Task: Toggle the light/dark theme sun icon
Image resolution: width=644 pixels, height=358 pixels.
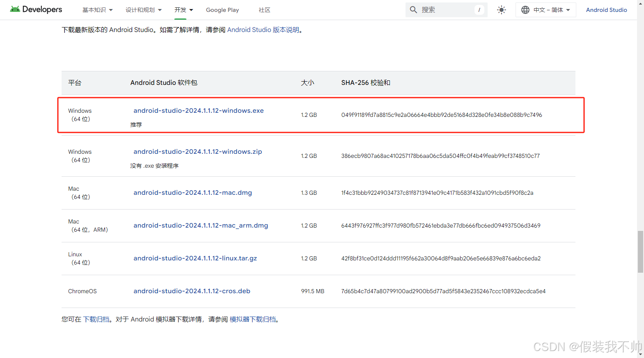Action: click(501, 10)
